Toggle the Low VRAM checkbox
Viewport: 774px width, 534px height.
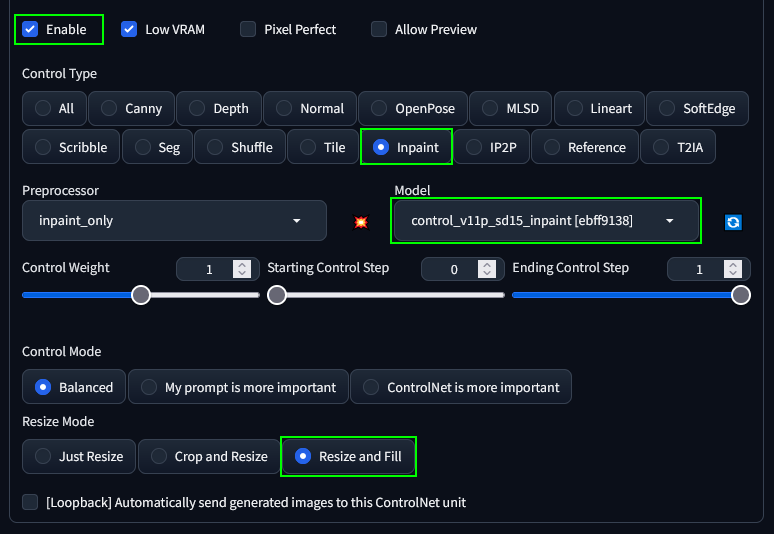(129, 29)
